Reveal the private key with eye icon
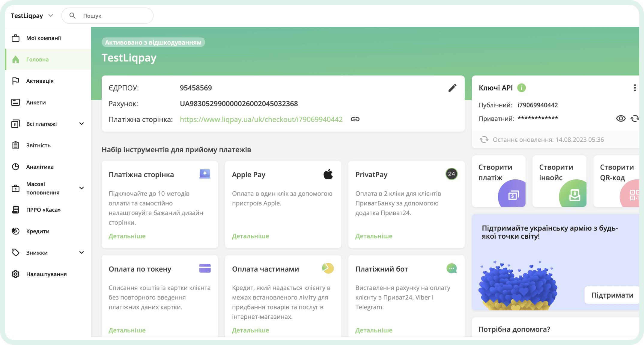Image resolution: width=644 pixels, height=345 pixels. click(621, 119)
